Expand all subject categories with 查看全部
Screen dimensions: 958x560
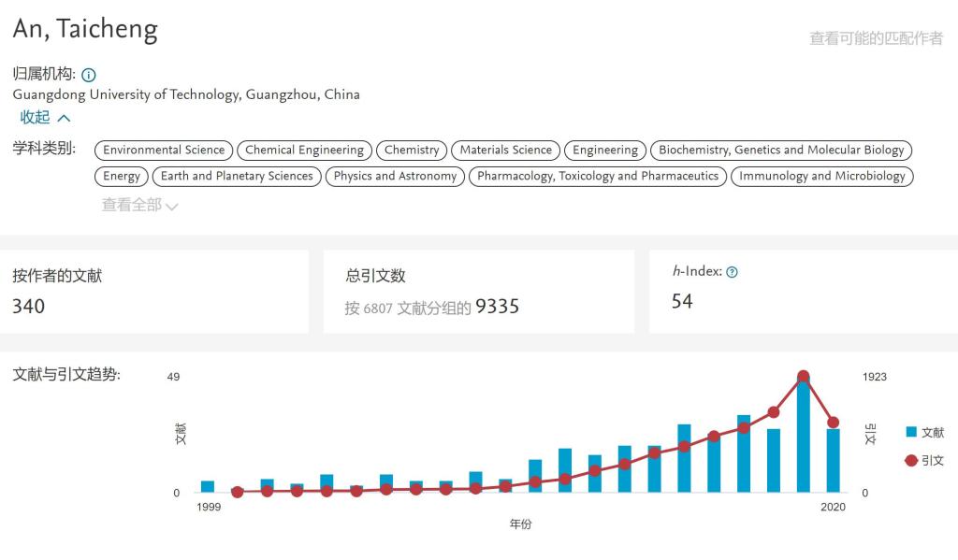(139, 205)
